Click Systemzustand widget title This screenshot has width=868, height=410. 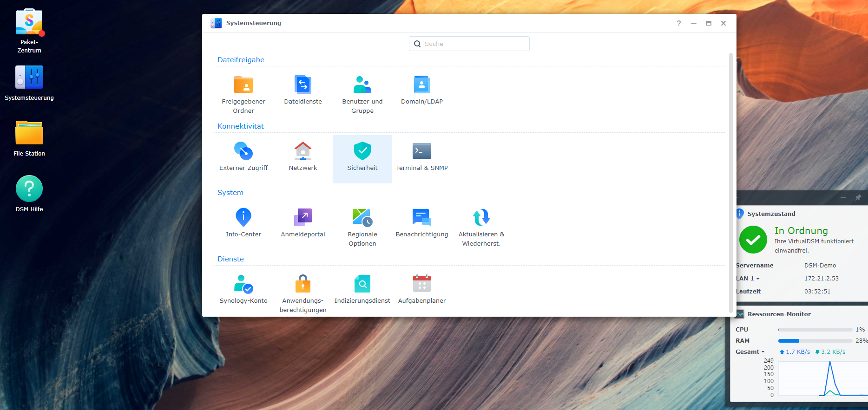point(771,214)
